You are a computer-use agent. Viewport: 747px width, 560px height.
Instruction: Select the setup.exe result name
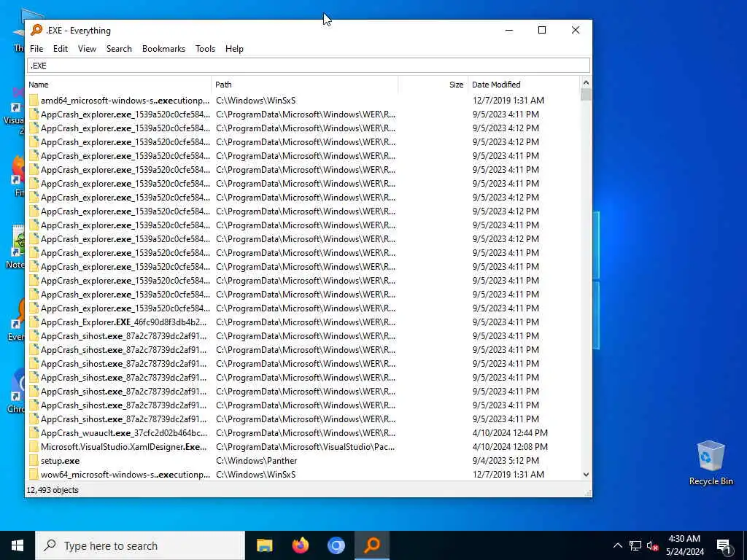60,461
